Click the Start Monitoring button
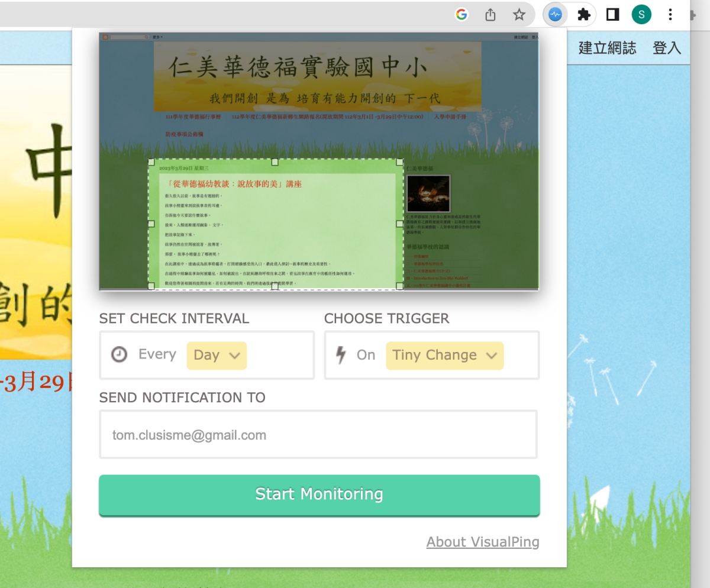 click(x=319, y=495)
